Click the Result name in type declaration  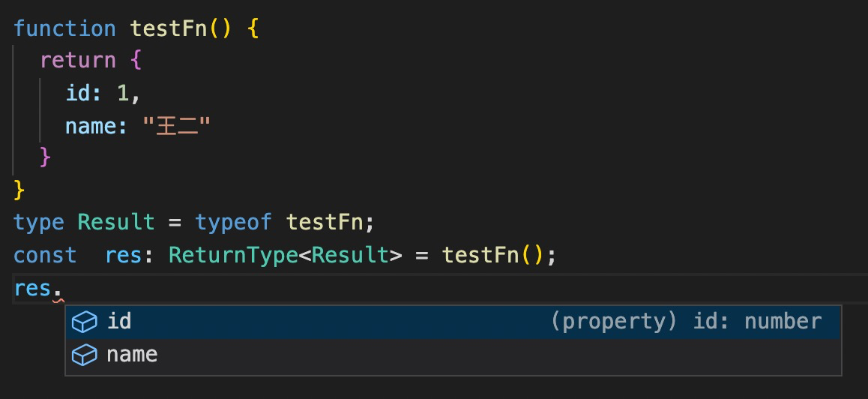116,223
